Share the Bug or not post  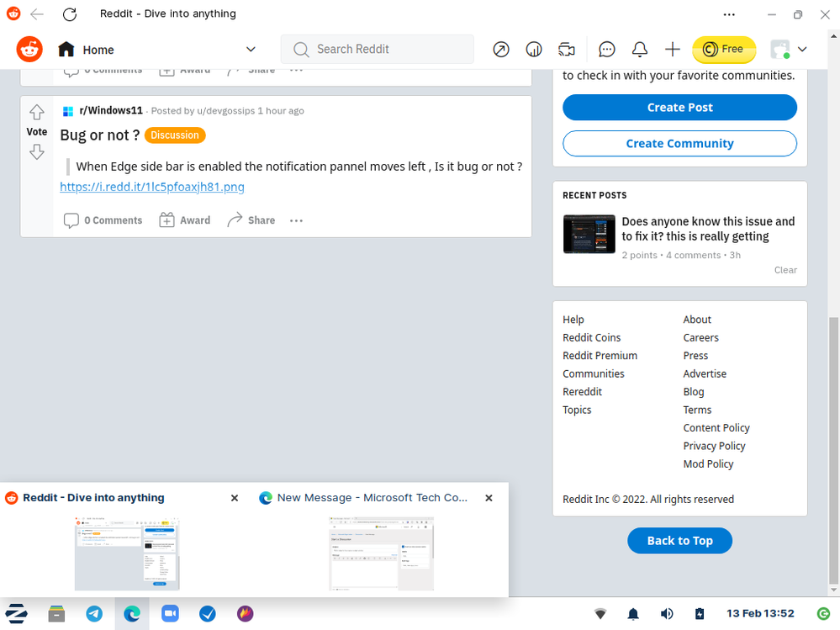click(x=251, y=220)
